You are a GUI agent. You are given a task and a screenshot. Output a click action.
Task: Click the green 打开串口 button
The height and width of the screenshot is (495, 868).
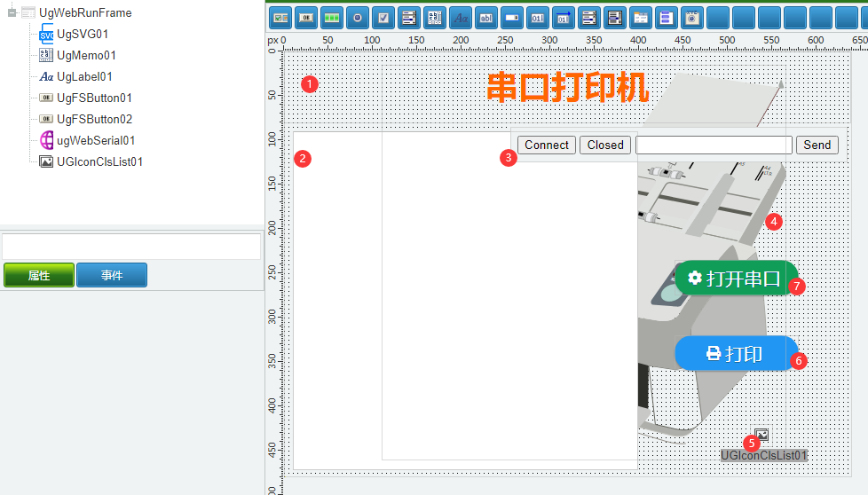[737, 278]
